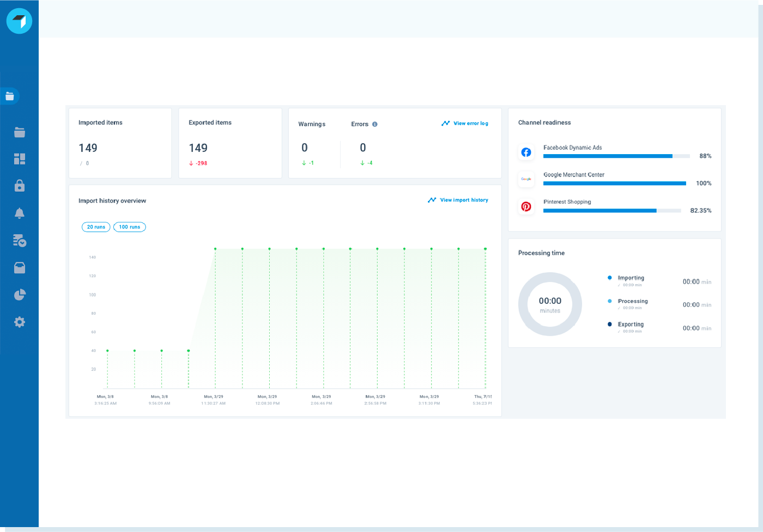This screenshot has width=763, height=532.
Task: Open settings gear icon in sidebar
Action: (20, 322)
